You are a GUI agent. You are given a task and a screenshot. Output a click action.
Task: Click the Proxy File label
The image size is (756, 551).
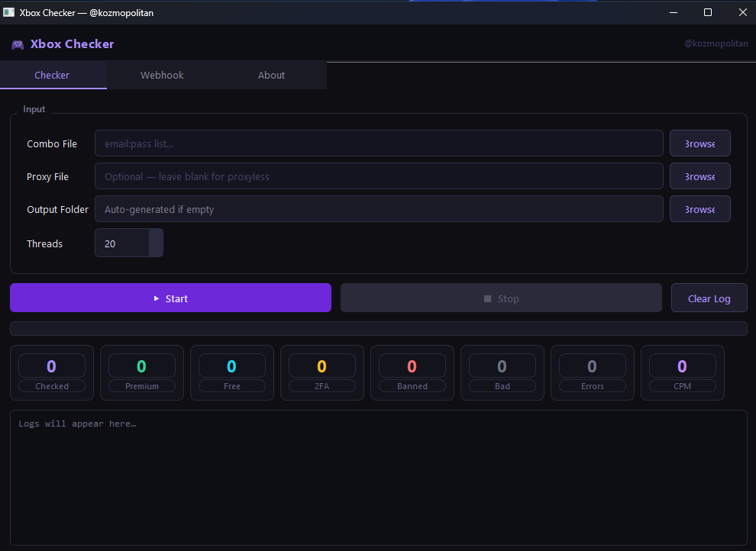(48, 176)
